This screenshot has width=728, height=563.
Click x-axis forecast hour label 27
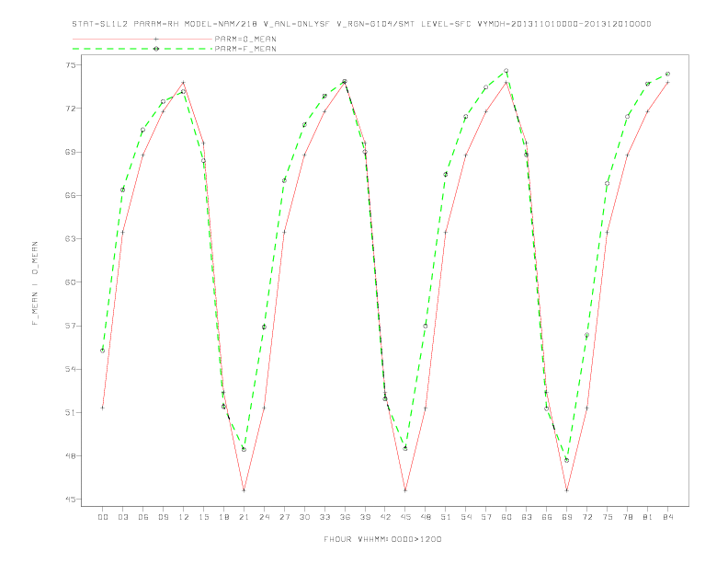coord(284,517)
